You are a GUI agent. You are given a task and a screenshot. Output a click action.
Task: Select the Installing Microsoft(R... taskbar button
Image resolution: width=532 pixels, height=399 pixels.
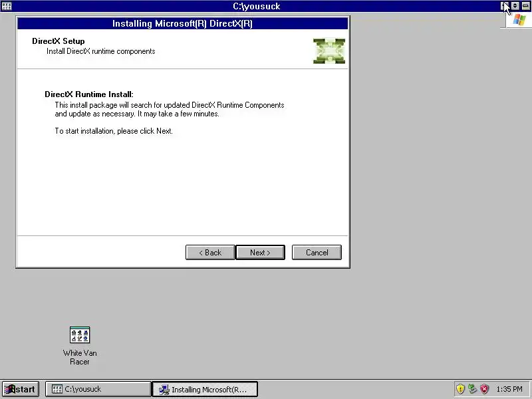(205, 389)
